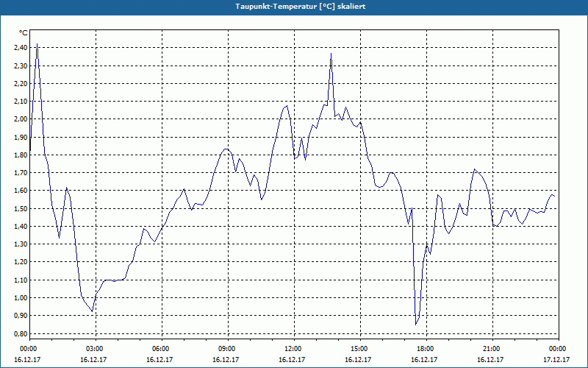Image resolution: width=588 pixels, height=368 pixels.
Task: Click the 2,20 y-axis value
Action: 21,83
